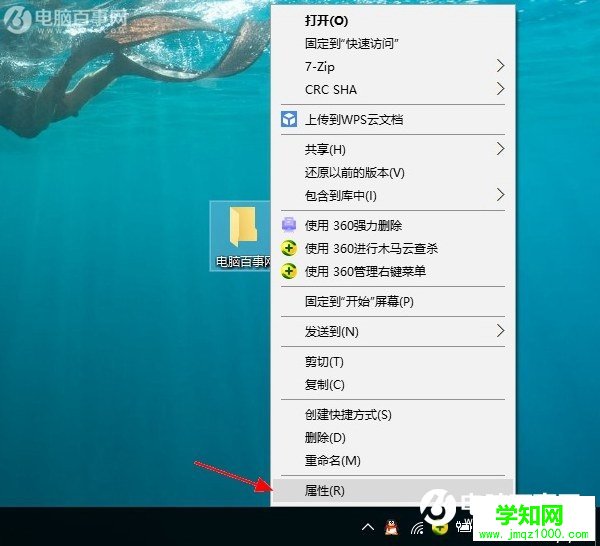
Task: Select 打开(O) in the context menu
Action: click(393, 20)
